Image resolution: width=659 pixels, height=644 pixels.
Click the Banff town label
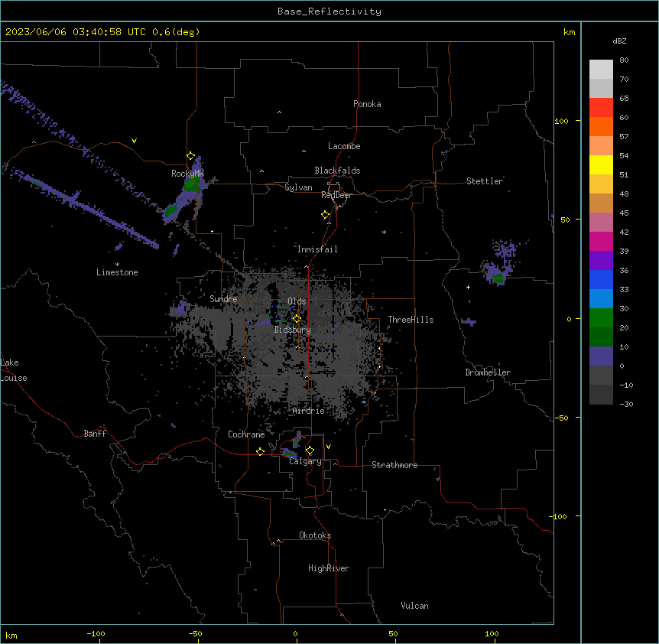point(95,434)
